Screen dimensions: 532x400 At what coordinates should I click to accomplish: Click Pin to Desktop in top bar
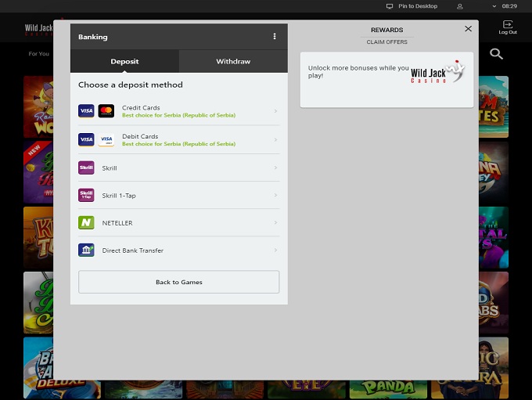pyautogui.click(x=412, y=6)
